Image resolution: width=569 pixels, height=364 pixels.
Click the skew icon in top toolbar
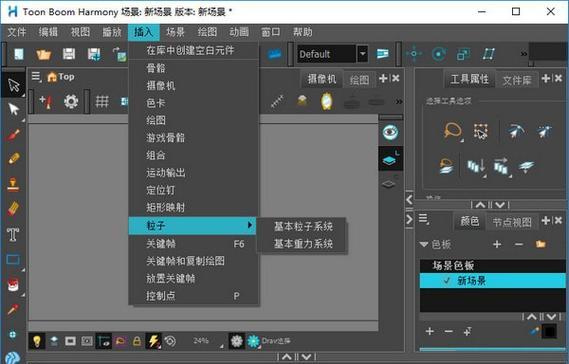[488, 54]
